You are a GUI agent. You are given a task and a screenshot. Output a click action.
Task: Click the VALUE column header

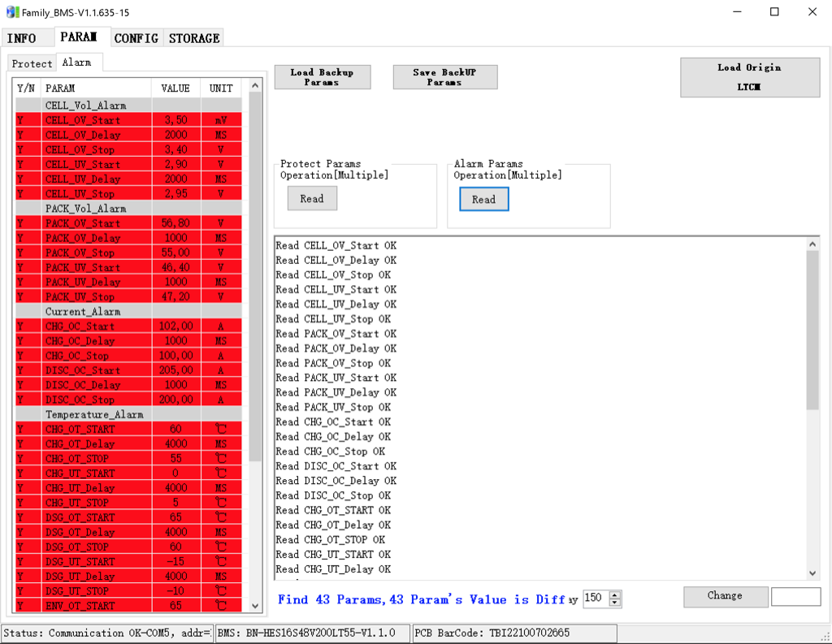(176, 88)
